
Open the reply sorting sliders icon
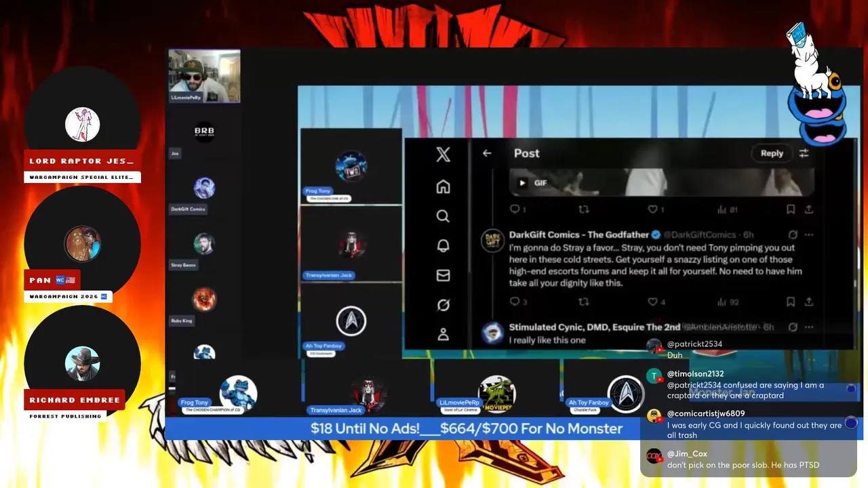click(804, 153)
